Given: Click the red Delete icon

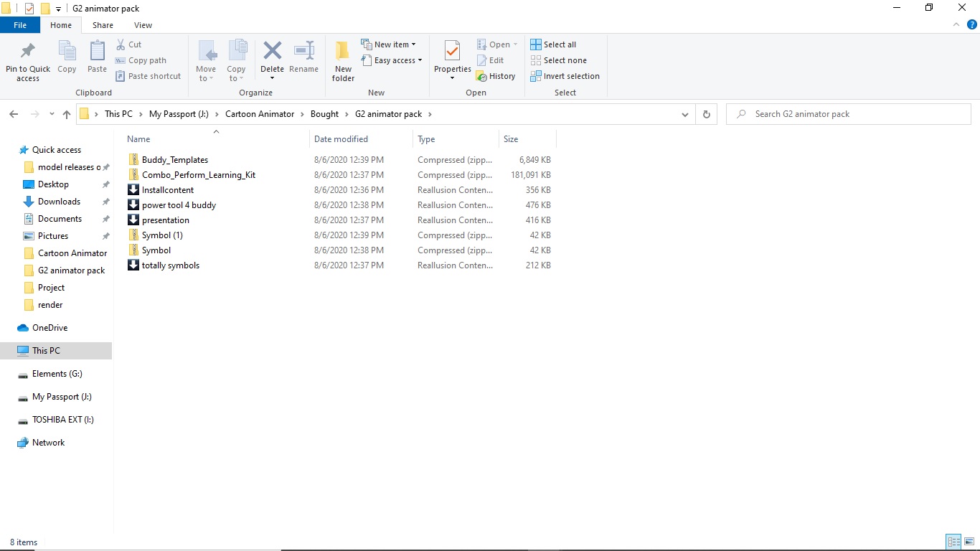Looking at the screenshot, I should pyautogui.click(x=273, y=51).
